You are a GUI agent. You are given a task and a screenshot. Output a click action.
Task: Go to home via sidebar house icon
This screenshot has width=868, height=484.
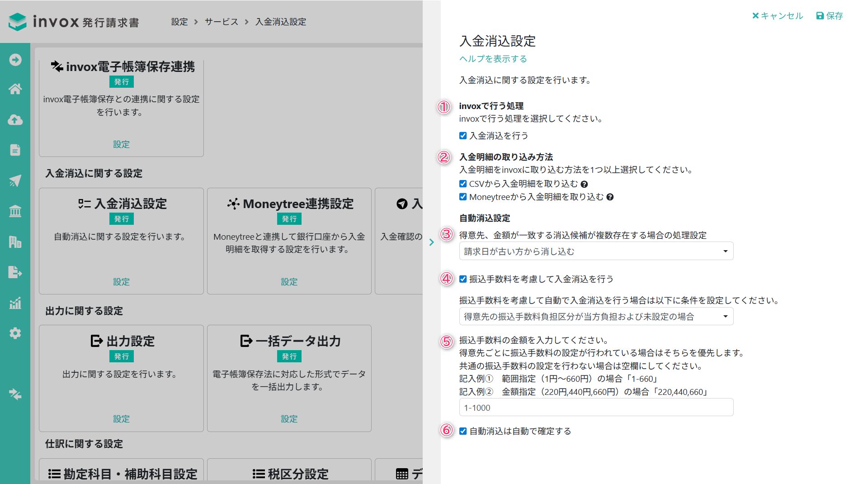15,89
